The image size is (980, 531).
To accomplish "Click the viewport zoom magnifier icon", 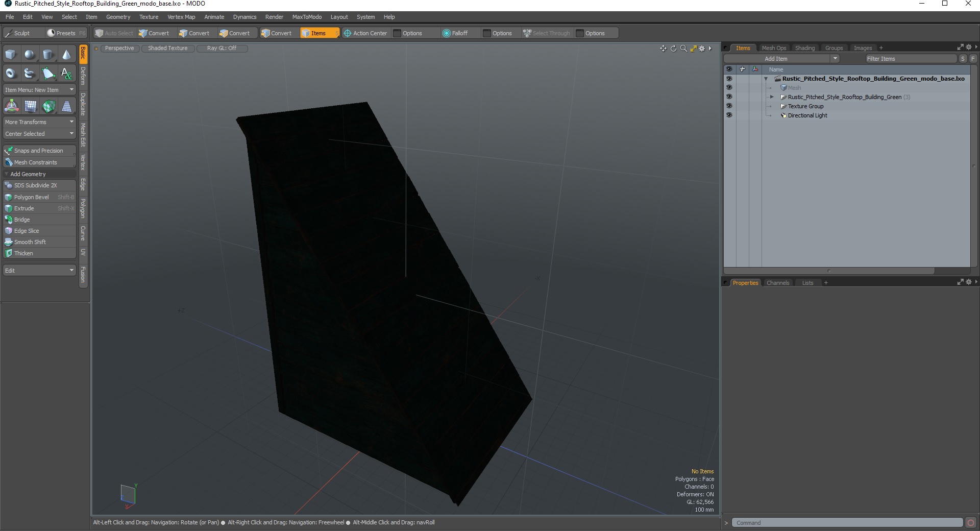I will pos(683,49).
